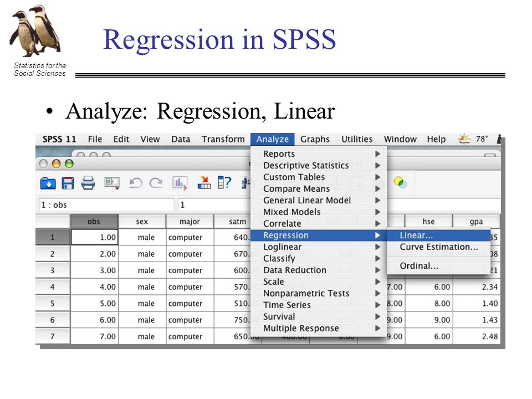The image size is (532, 399).
Task: Click the major column header
Action: coord(190,222)
